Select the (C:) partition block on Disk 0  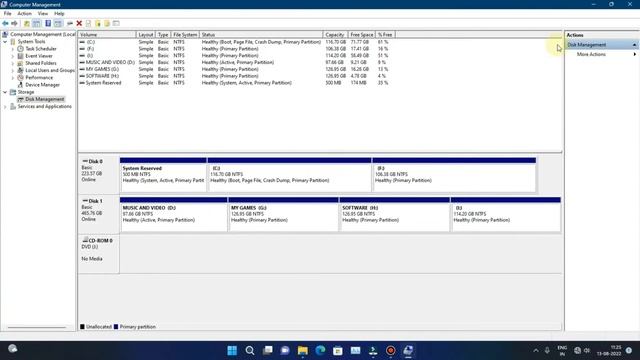click(289, 175)
